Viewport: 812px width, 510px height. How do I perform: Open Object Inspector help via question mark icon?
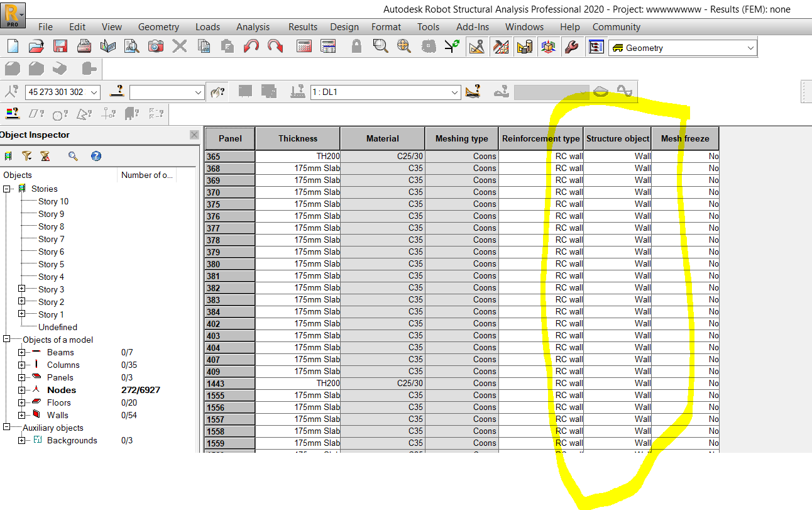pos(96,156)
